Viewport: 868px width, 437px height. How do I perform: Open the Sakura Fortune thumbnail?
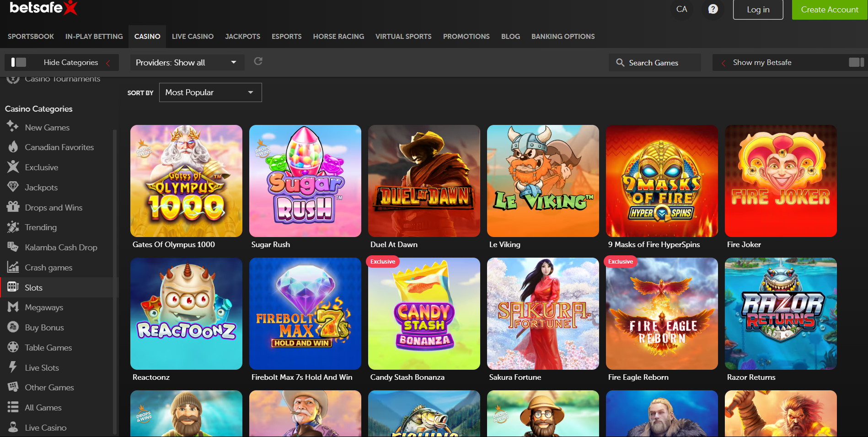coord(543,313)
